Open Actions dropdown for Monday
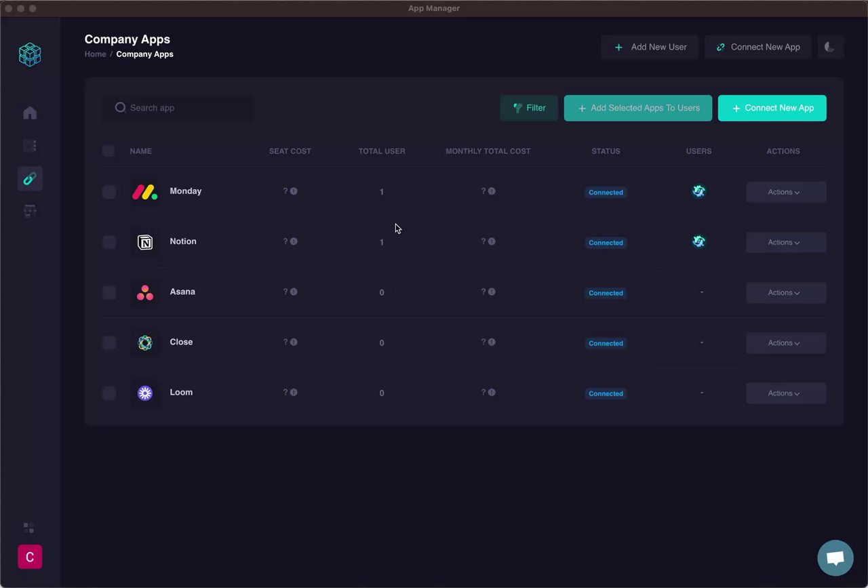Image resolution: width=868 pixels, height=588 pixels. [x=786, y=192]
